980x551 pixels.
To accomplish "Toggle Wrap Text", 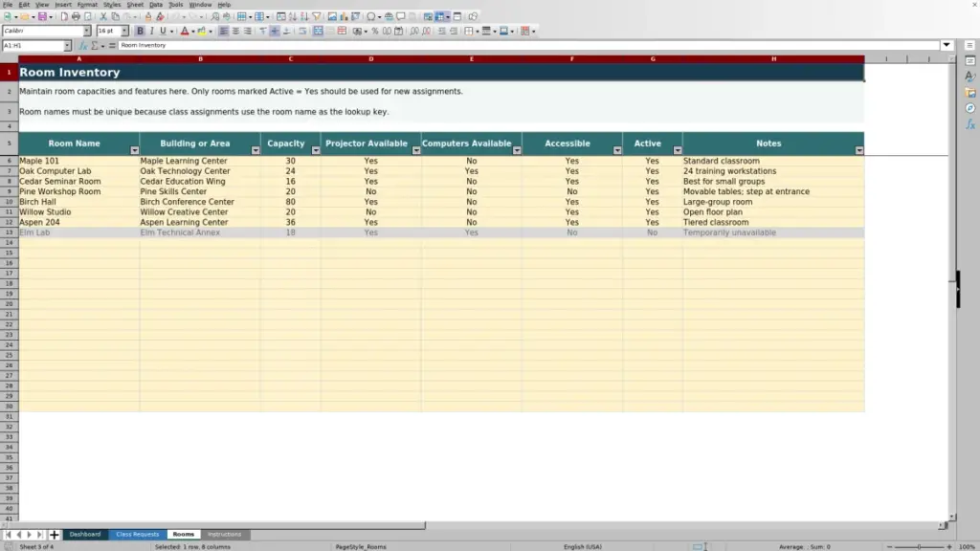I will pyautogui.click(x=302, y=31).
